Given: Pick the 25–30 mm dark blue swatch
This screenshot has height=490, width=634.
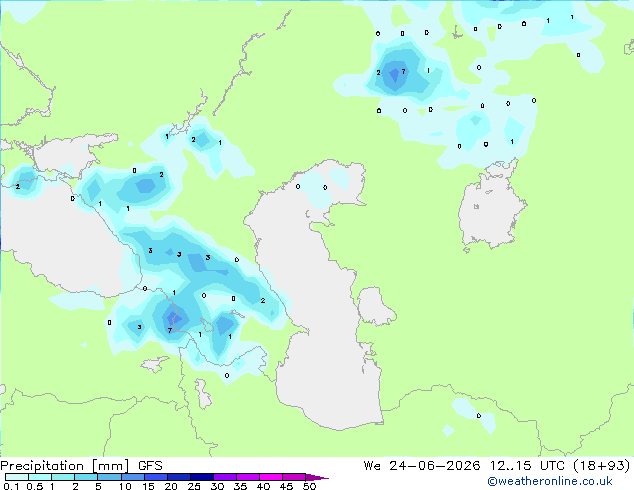Looking at the screenshot, I should point(201,477).
